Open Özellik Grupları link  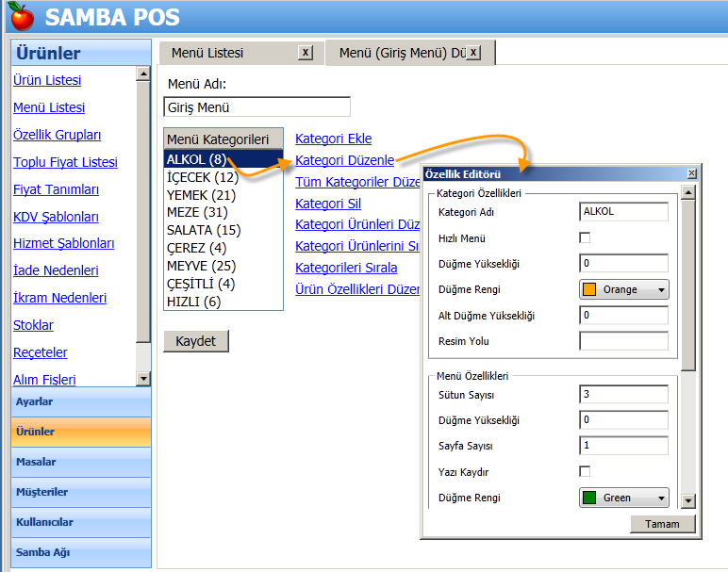coord(57,135)
